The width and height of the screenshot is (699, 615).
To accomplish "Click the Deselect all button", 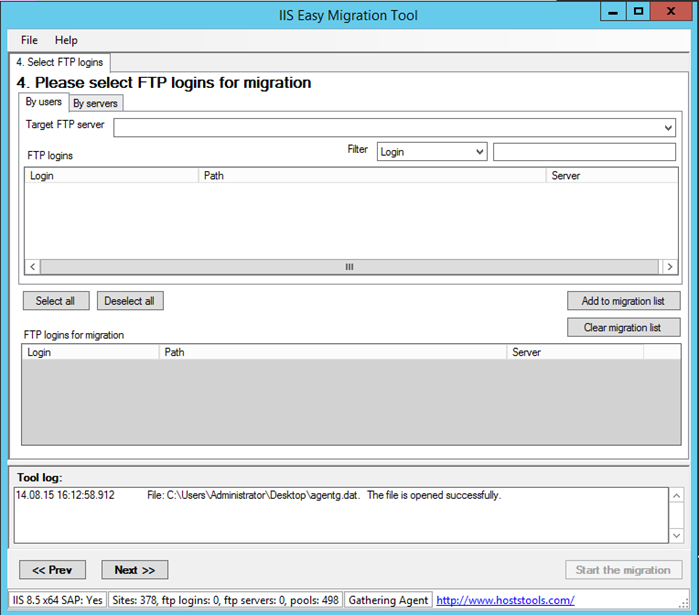I will pos(130,301).
